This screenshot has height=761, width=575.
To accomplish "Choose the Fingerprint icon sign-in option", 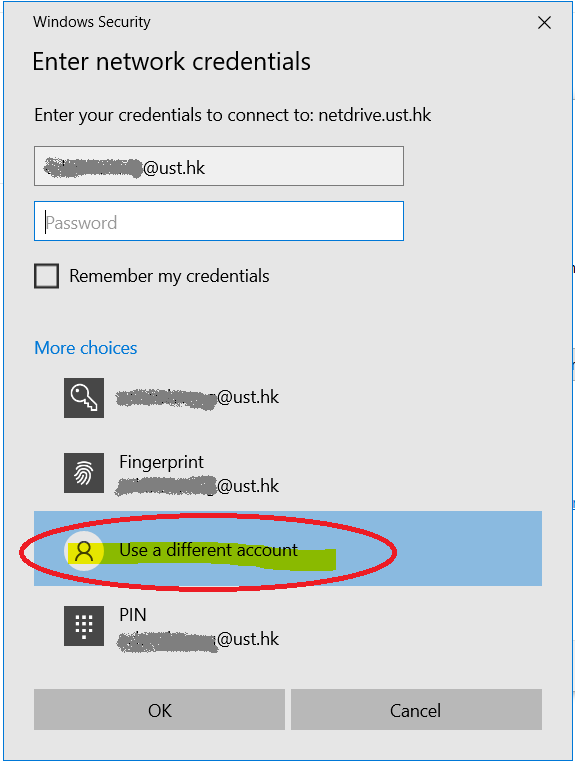I will pyautogui.click(x=84, y=473).
